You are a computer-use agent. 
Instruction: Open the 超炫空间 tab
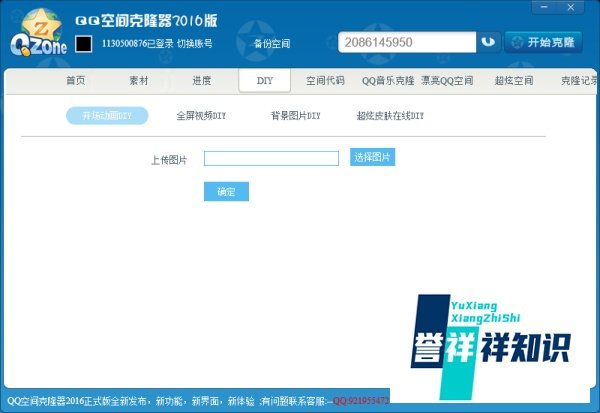pos(514,81)
